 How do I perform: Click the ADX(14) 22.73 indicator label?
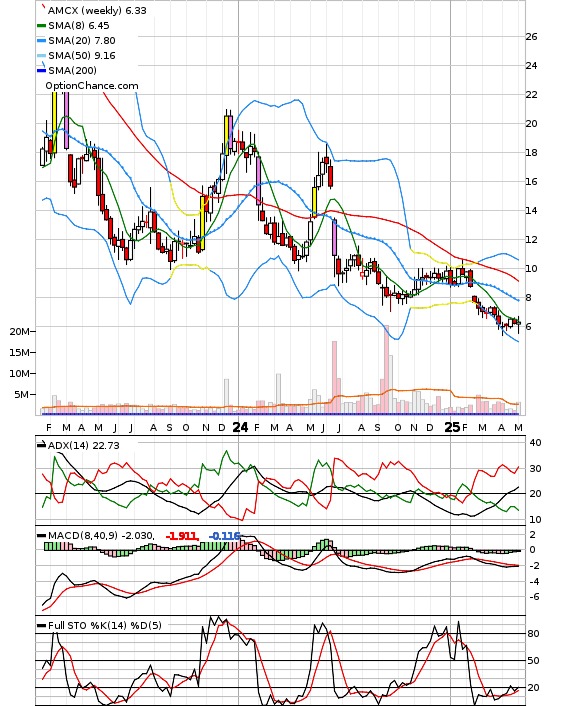(84, 445)
